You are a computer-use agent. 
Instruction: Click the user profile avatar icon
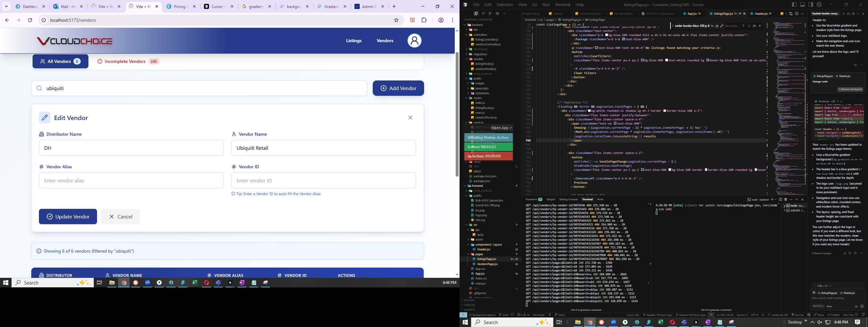coord(415,41)
